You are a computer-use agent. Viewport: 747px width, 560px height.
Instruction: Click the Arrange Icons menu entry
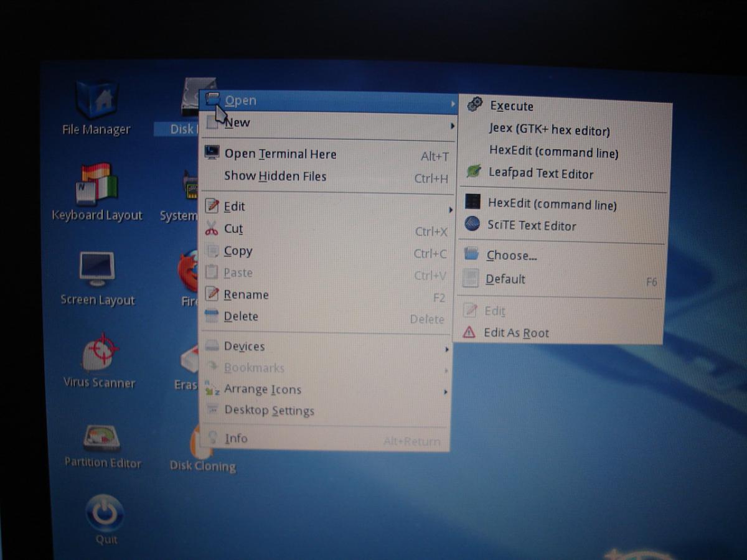click(x=324, y=390)
